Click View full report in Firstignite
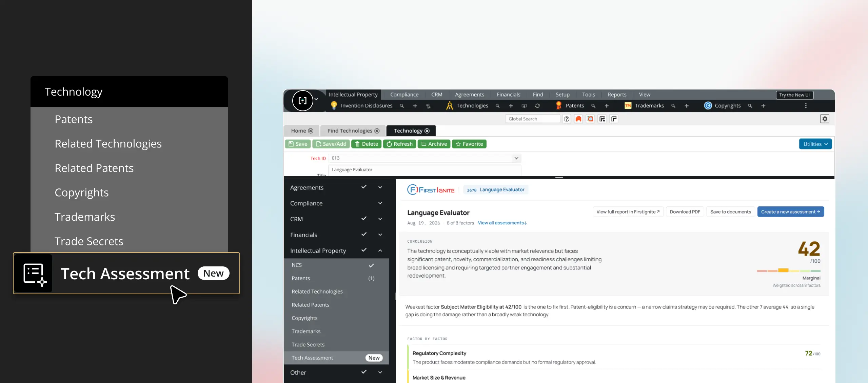Image resolution: width=868 pixels, height=383 pixels. tap(628, 212)
